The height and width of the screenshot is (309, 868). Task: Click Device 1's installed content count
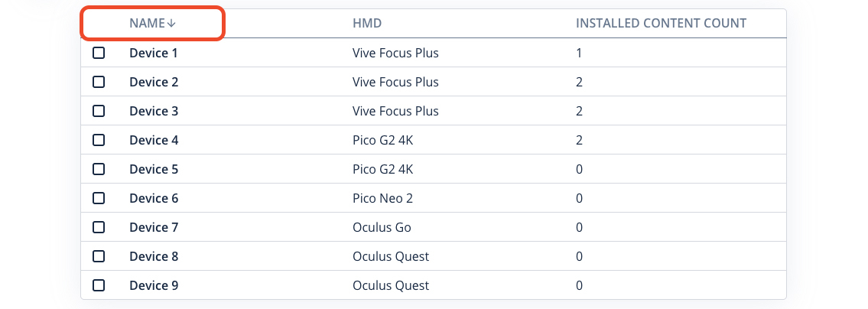(x=579, y=54)
